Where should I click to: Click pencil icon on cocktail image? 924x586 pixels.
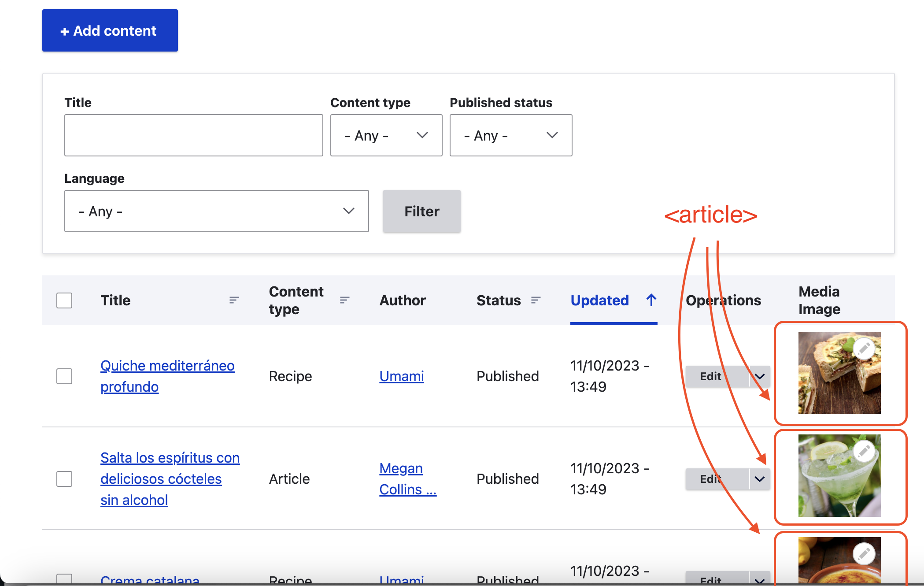pos(864,451)
